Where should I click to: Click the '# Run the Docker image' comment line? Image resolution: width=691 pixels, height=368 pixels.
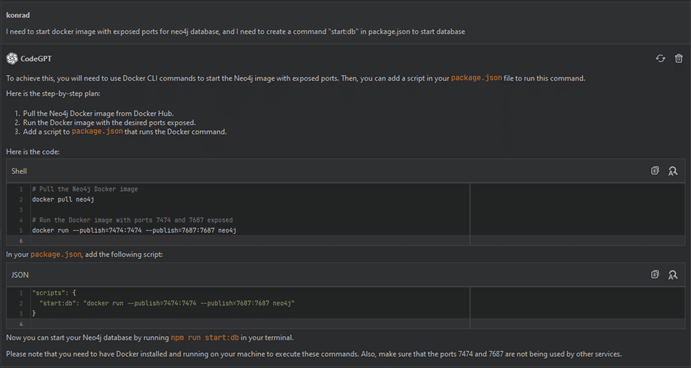132,220
